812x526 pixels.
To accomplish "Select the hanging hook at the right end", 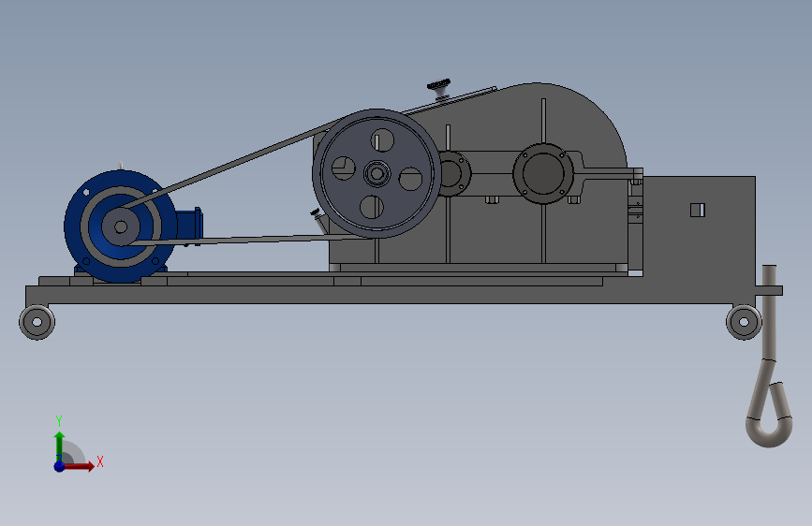I will 769,357.
